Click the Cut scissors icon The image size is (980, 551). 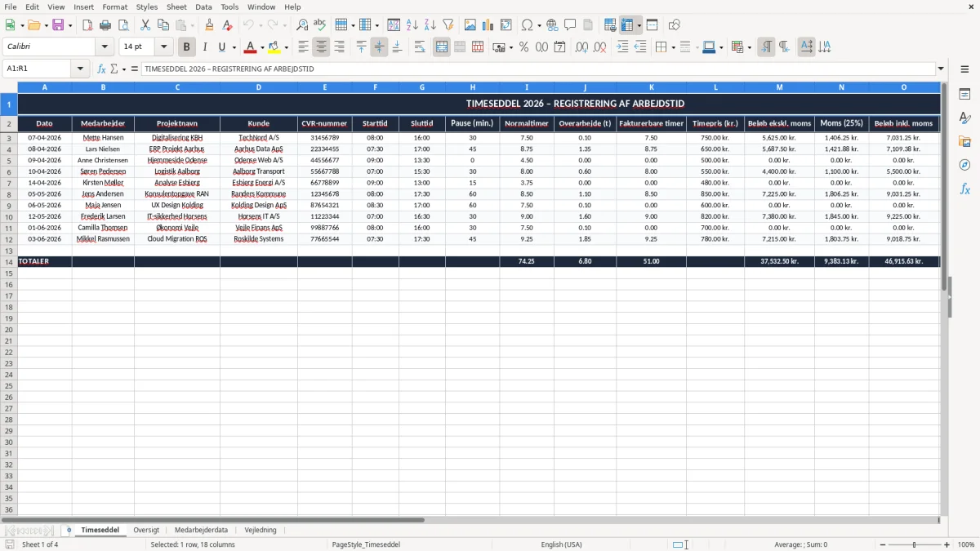click(x=145, y=25)
